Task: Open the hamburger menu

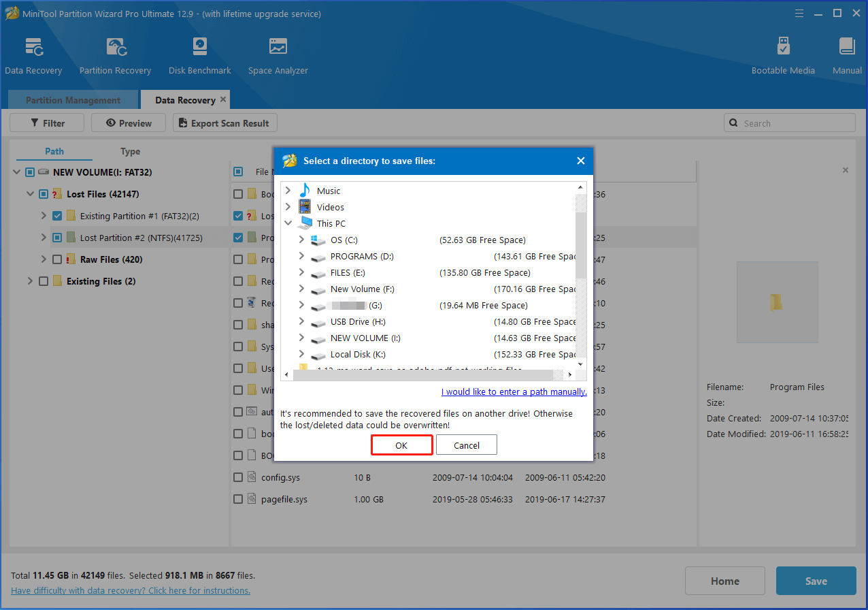Action: tap(799, 13)
